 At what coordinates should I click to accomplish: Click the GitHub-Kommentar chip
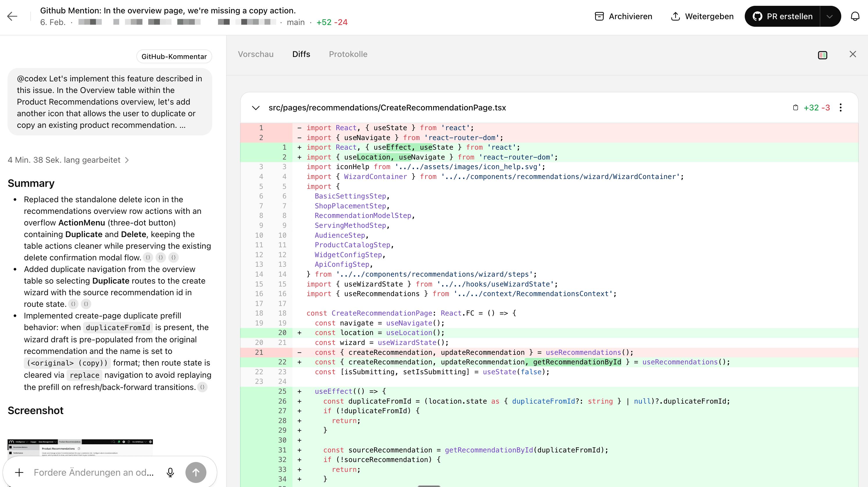(174, 56)
